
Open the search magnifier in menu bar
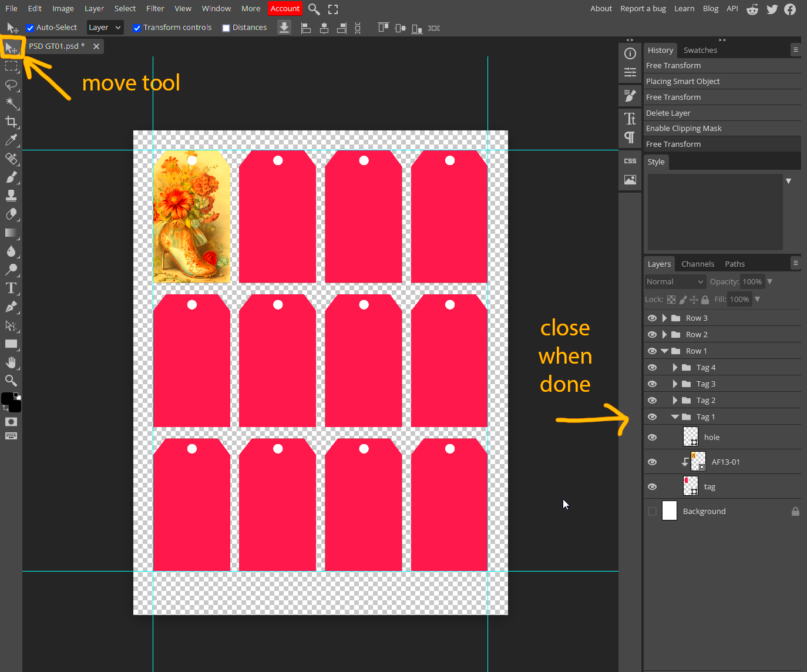click(x=314, y=9)
